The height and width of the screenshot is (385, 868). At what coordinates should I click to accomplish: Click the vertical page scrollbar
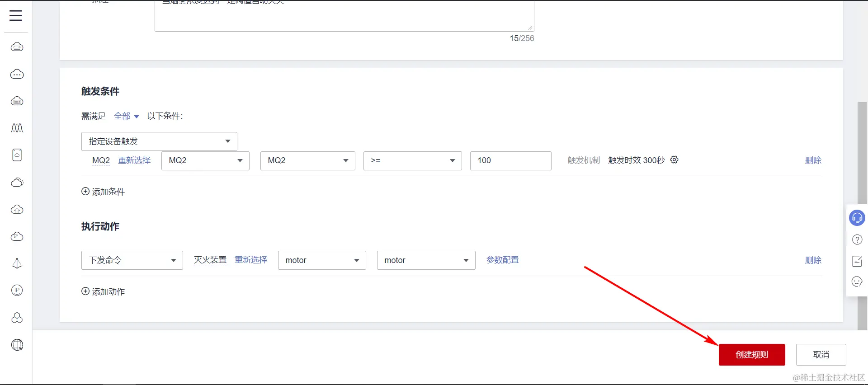tap(862, 216)
